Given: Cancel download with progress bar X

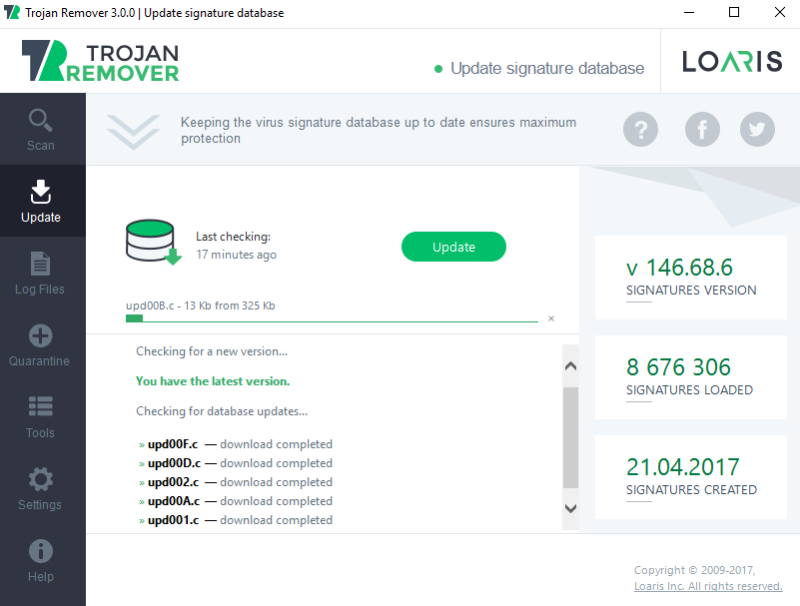Looking at the screenshot, I should pyautogui.click(x=551, y=319).
